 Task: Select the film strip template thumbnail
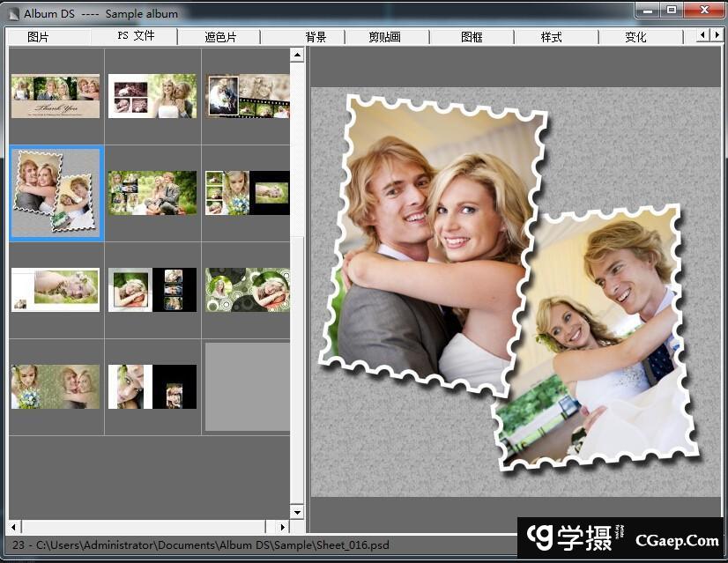249,96
